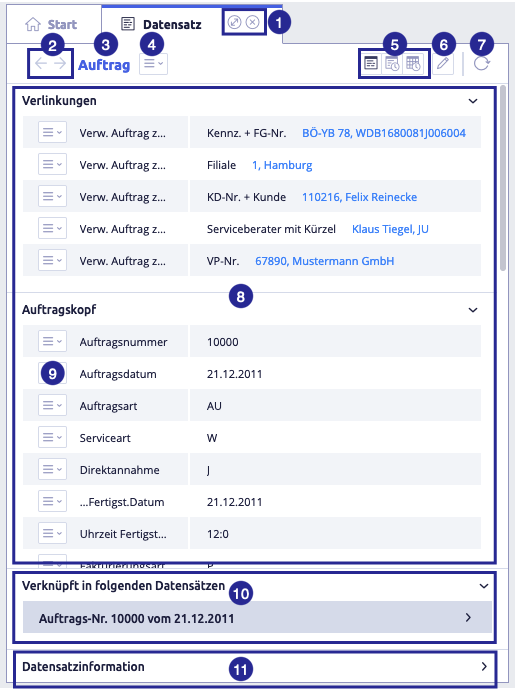Open the 1, Hamburg link

282,165
